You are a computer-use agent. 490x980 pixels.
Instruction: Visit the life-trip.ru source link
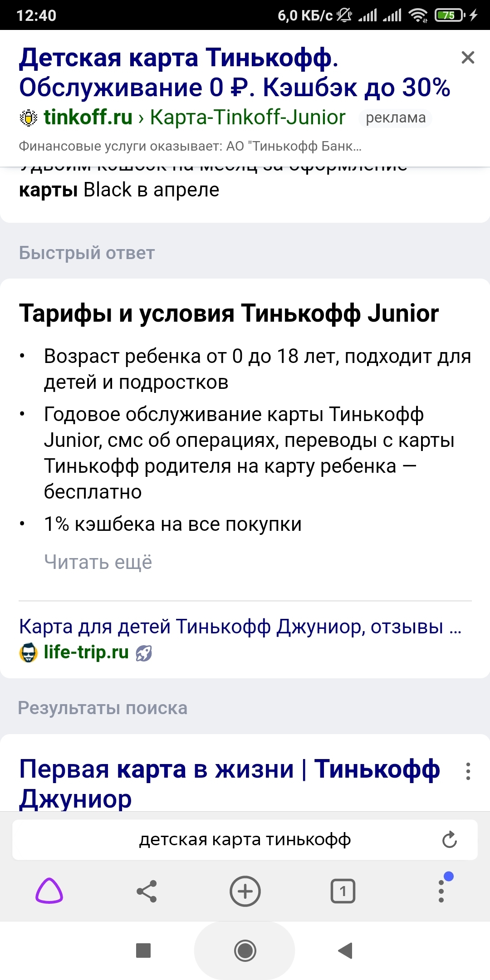[86, 652]
